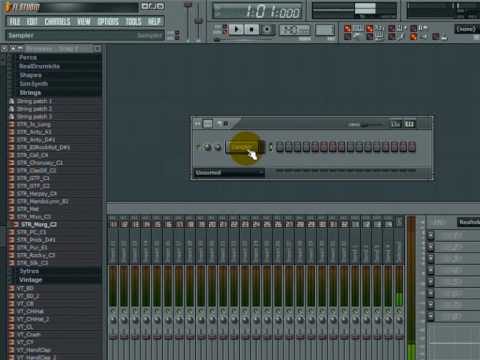The width and height of the screenshot is (480, 360).
Task: Click the master pitch slider at top
Action: [198, 21]
